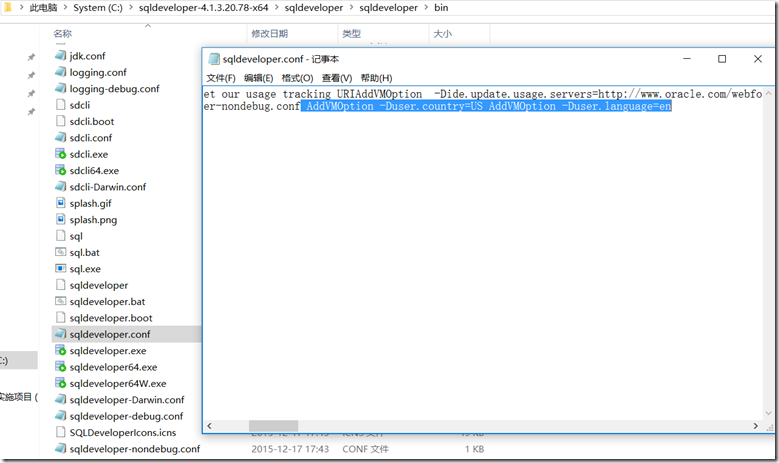Click the splash.png image icon
This screenshot has width=779, height=463.
coord(61,220)
